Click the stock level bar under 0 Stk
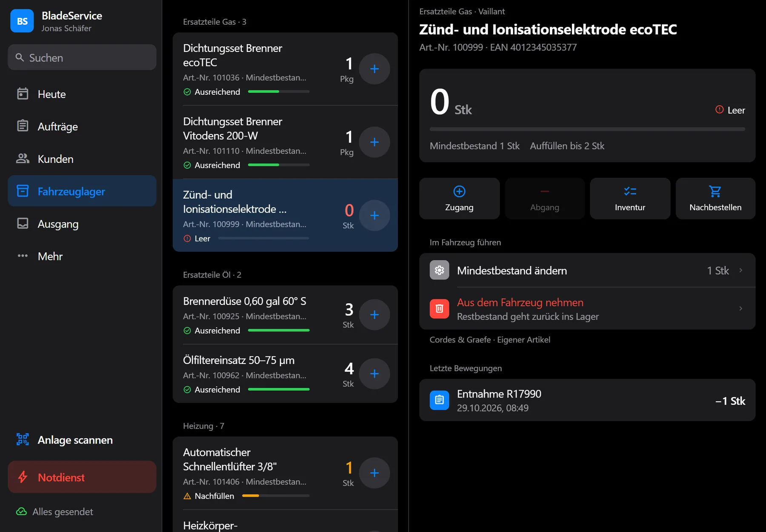This screenshot has width=766, height=532. 587,129
